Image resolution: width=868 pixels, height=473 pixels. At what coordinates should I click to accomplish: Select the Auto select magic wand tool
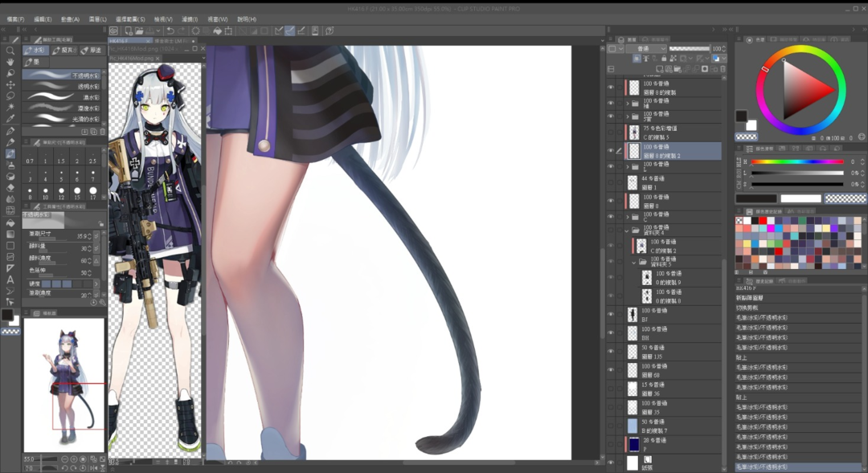(10, 108)
